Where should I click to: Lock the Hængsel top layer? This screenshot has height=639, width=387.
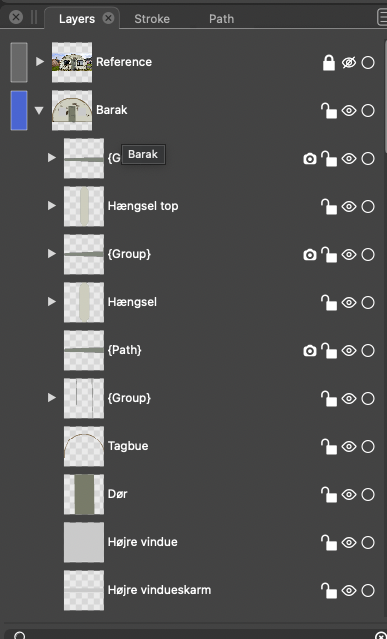pyautogui.click(x=329, y=207)
